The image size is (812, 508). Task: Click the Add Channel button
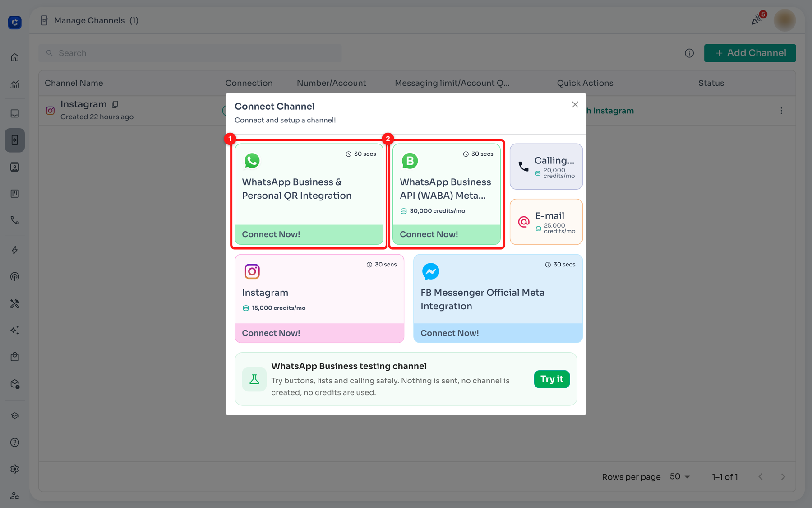750,53
